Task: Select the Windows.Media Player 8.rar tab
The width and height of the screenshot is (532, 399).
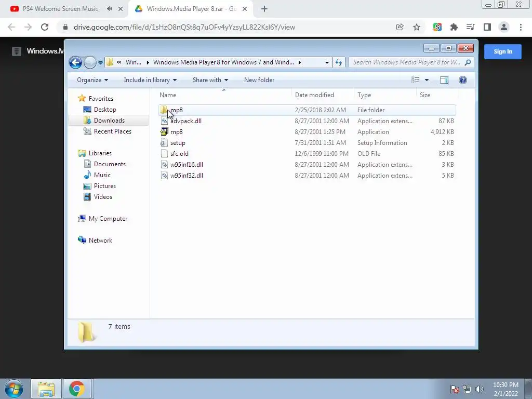Action: pos(191,9)
